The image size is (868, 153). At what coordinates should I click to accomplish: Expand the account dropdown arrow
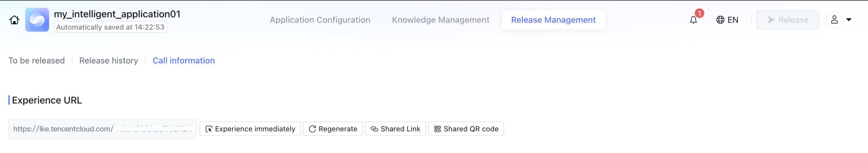click(x=849, y=20)
